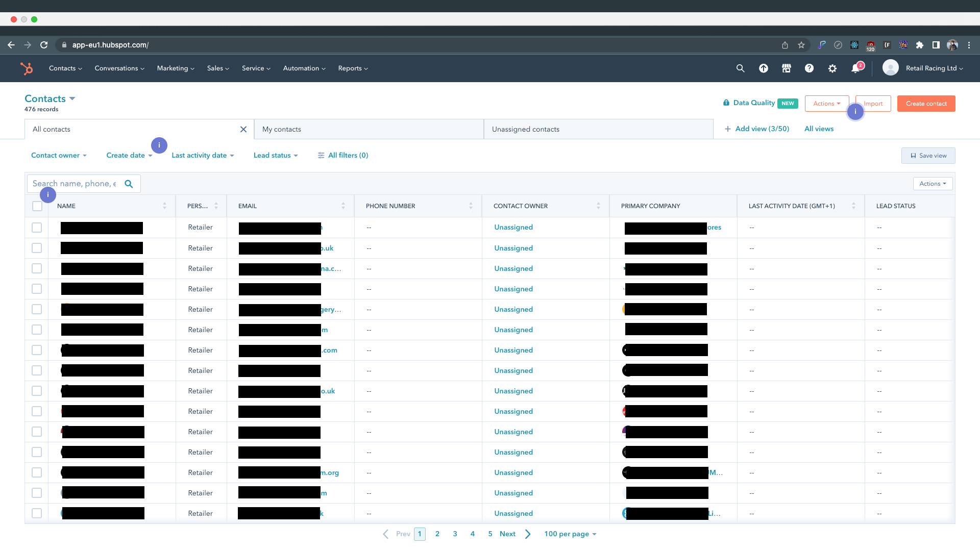This screenshot has height=551, width=980.
Task: Bookmark page with the star icon
Action: pyautogui.click(x=801, y=45)
